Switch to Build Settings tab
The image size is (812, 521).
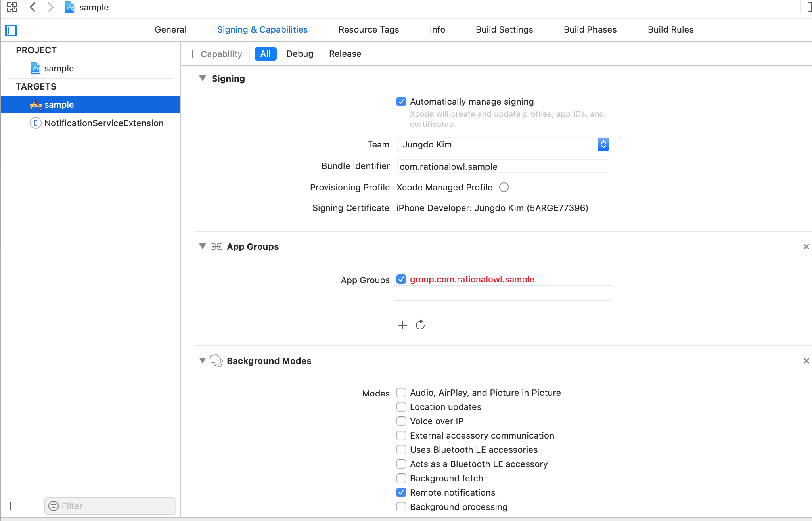(504, 29)
